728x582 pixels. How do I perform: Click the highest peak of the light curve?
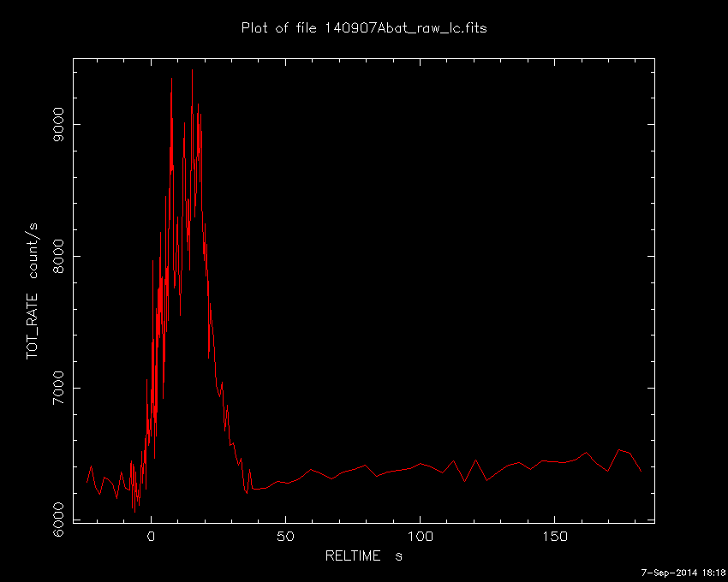tap(192, 70)
